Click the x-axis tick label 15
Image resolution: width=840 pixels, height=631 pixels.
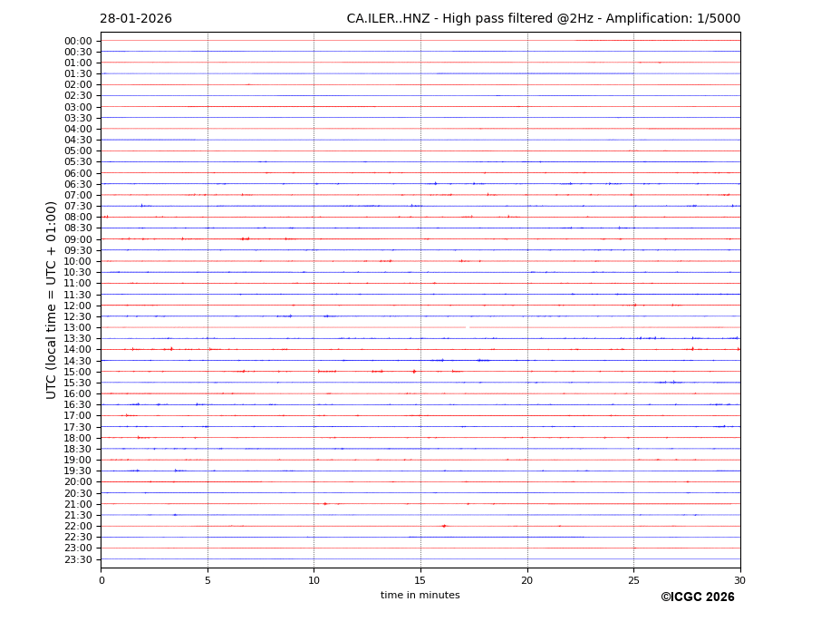click(420, 580)
